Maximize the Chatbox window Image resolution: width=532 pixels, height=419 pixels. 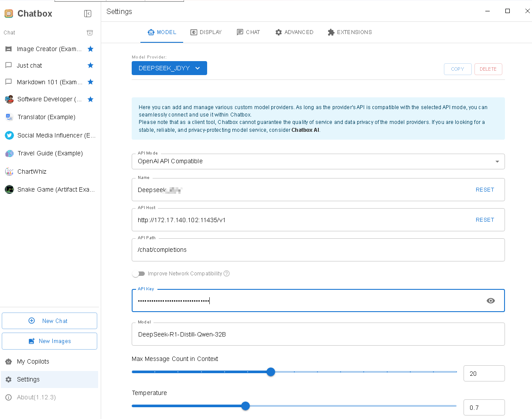[508, 11]
